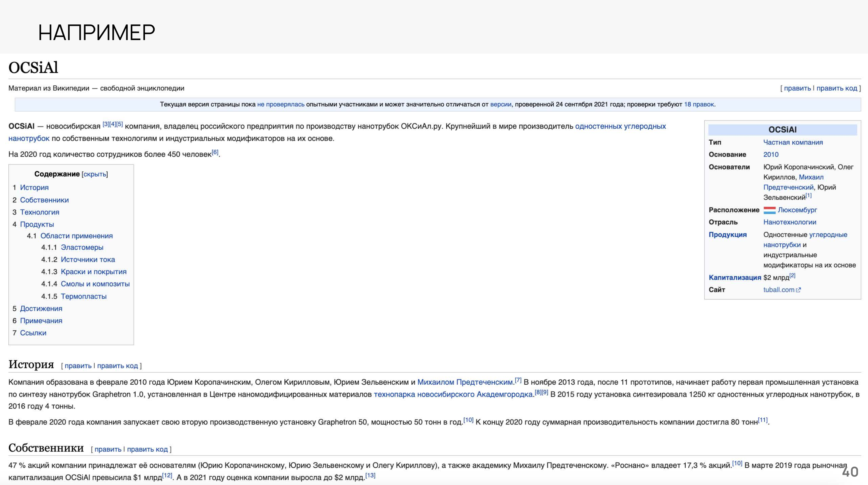Open Краски и покрытия contents entry
Image resolution: width=868 pixels, height=485 pixels.
pyautogui.click(x=94, y=272)
